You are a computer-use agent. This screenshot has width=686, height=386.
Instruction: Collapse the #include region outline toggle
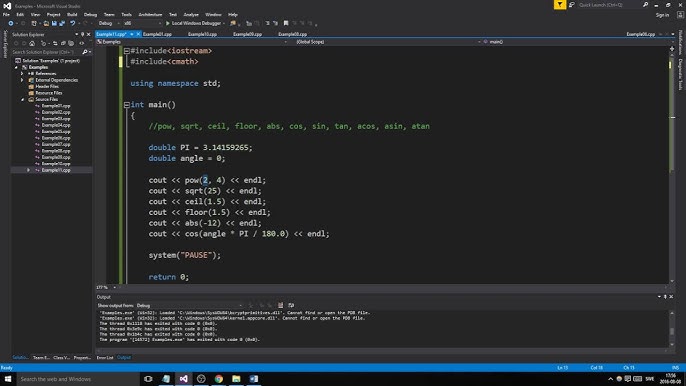[126, 51]
